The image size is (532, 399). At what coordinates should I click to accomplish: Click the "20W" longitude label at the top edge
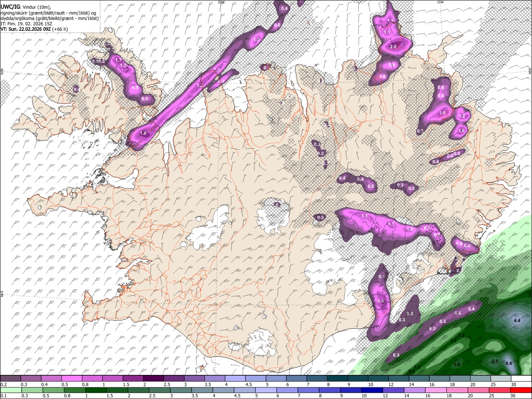pyautogui.click(x=221, y=2)
